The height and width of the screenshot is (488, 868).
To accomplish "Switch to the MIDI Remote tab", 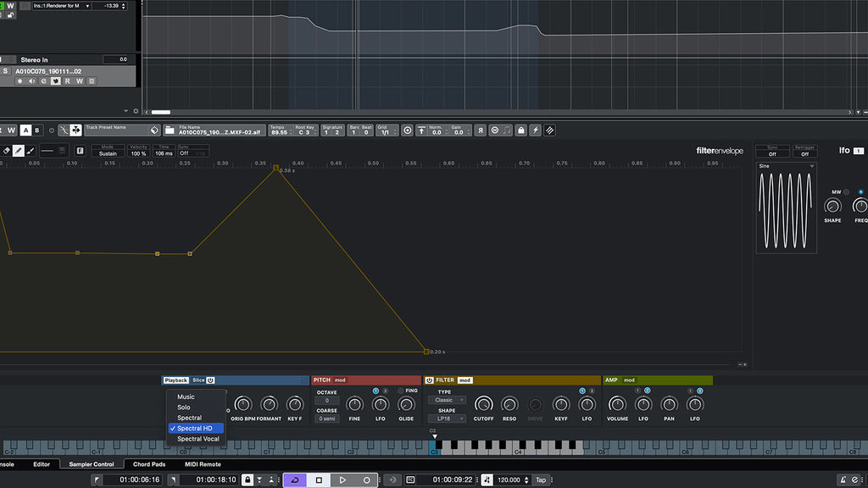I will point(203,464).
